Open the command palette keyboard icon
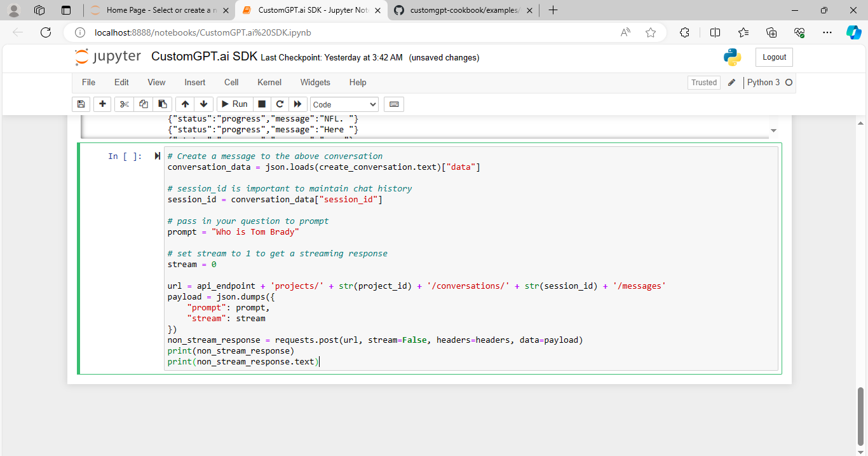Image resolution: width=868 pixels, height=456 pixels. point(393,104)
